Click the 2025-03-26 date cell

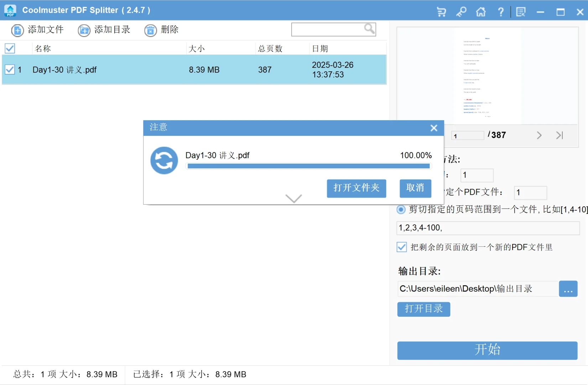[333, 70]
